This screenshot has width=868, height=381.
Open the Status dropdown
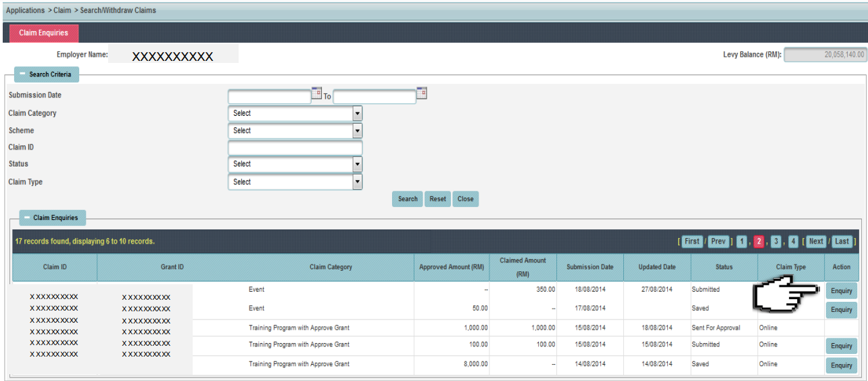coord(295,164)
